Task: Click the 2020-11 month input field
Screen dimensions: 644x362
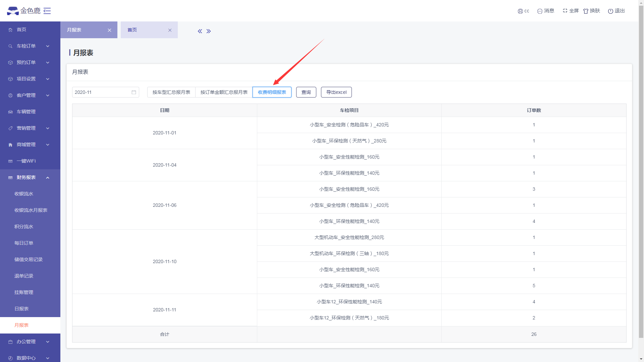Action: pyautogui.click(x=106, y=92)
